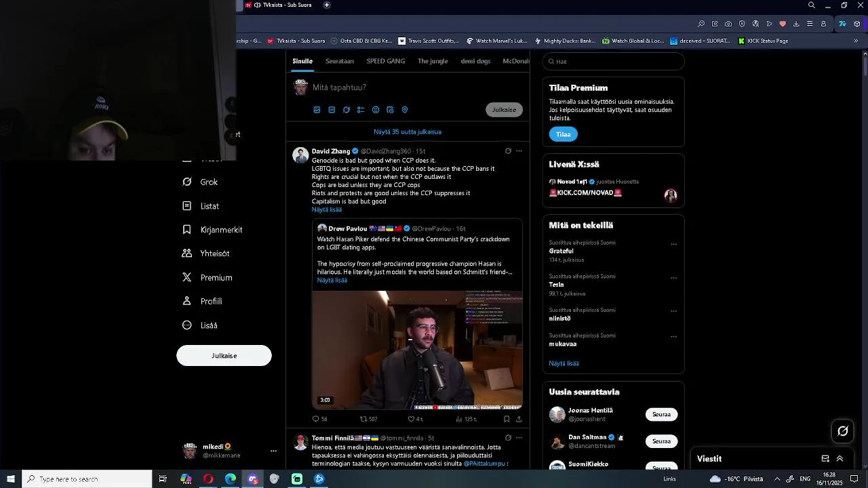Screen dimensions: 868x488
Task: Open options for the Grateful trend
Action: (673, 244)
